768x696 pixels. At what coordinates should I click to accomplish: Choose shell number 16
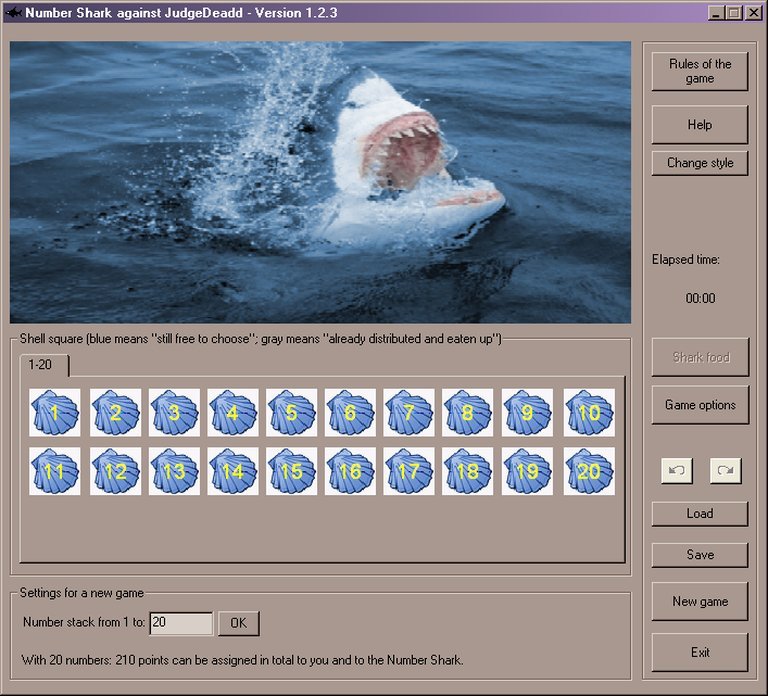pyautogui.click(x=350, y=471)
